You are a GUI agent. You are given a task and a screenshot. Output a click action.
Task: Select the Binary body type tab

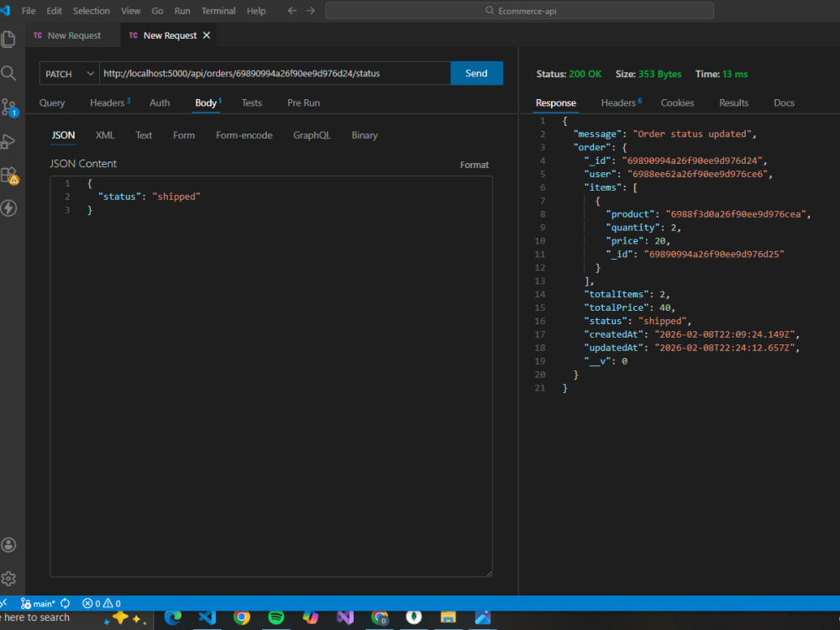coord(365,135)
